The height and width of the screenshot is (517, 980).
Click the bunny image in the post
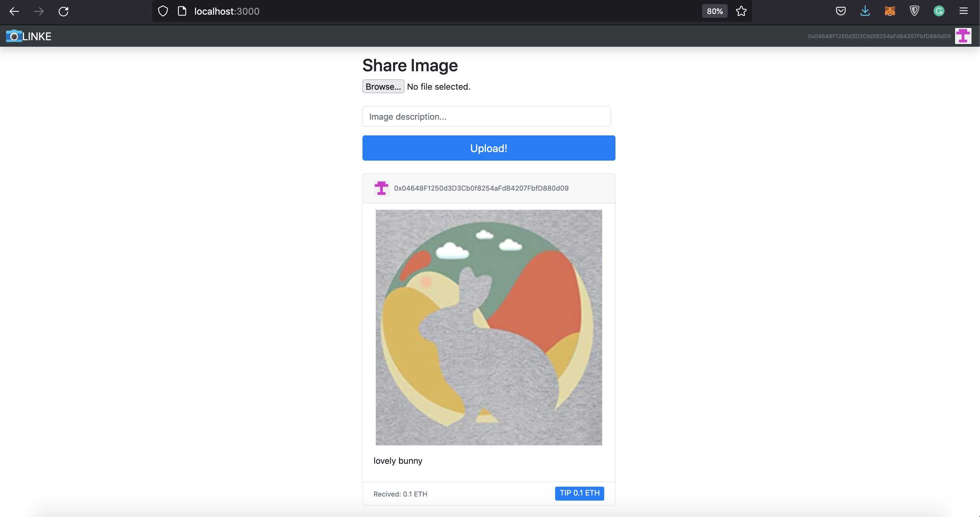pos(489,327)
